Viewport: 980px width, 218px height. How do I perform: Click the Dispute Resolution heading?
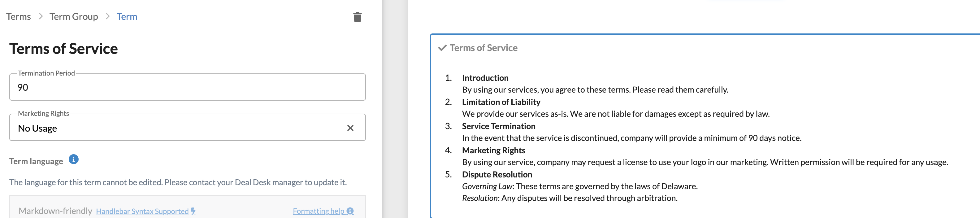pyautogui.click(x=497, y=175)
